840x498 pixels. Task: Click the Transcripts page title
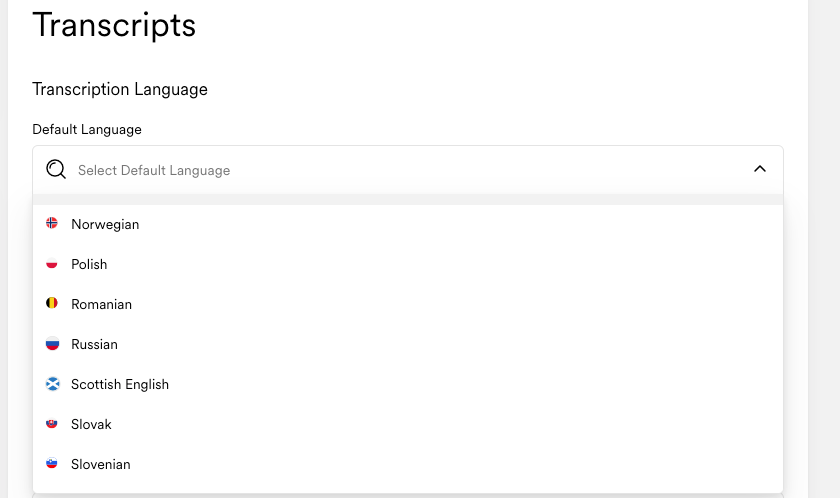pos(114,25)
